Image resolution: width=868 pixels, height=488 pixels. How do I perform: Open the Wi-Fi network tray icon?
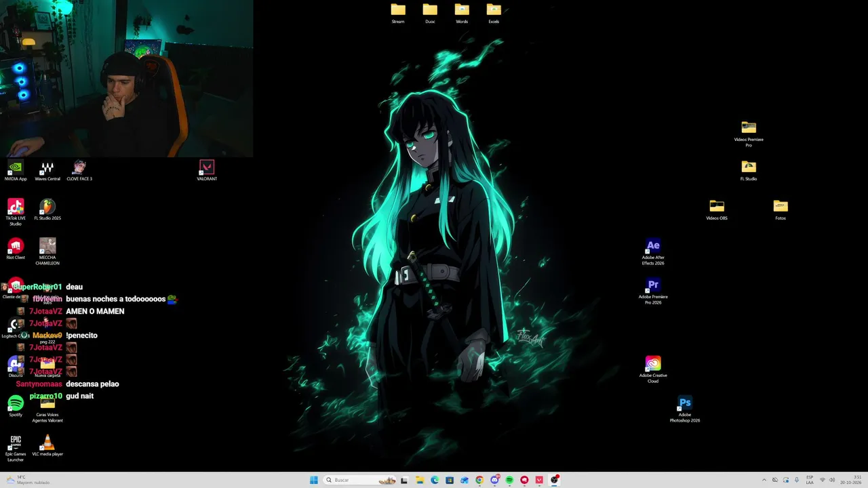pos(823,480)
